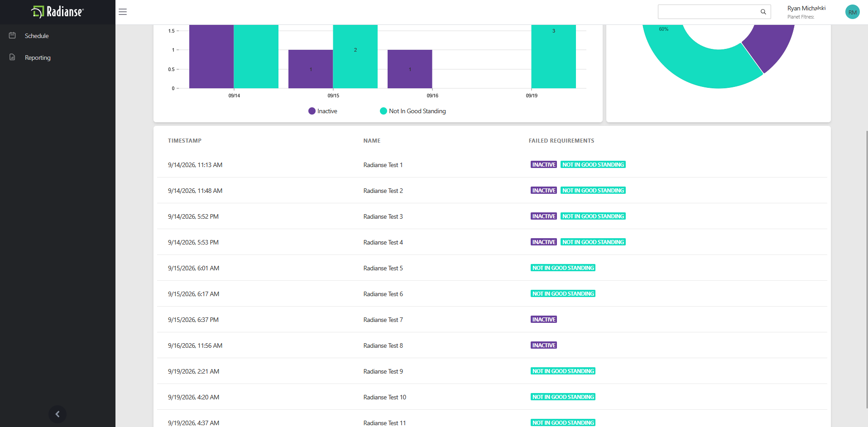This screenshot has height=427, width=868.
Task: Select the 9/14/2026, 11:13 AM timestamp
Action: click(195, 165)
